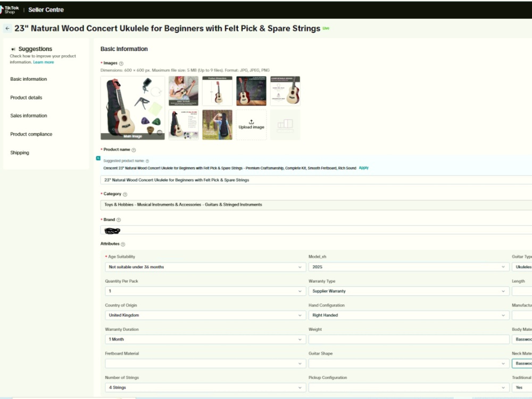Click the back arrow beside product title
Viewport: 532px width, 399px height.
(x=7, y=29)
